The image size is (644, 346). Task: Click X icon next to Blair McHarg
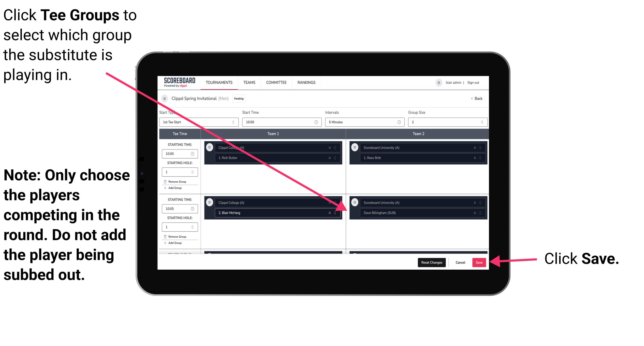pos(329,213)
